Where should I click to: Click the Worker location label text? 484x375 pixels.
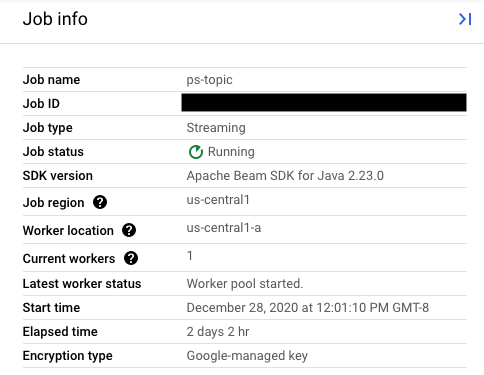[x=68, y=230]
